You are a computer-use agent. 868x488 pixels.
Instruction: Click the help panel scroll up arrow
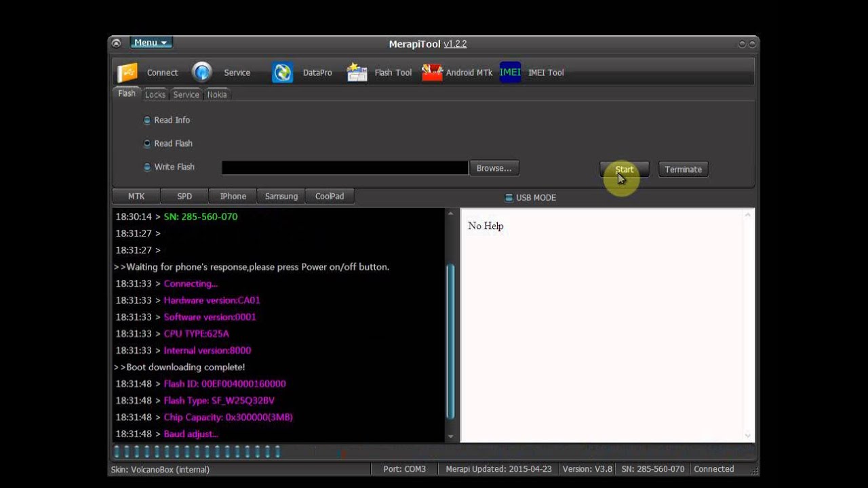748,215
